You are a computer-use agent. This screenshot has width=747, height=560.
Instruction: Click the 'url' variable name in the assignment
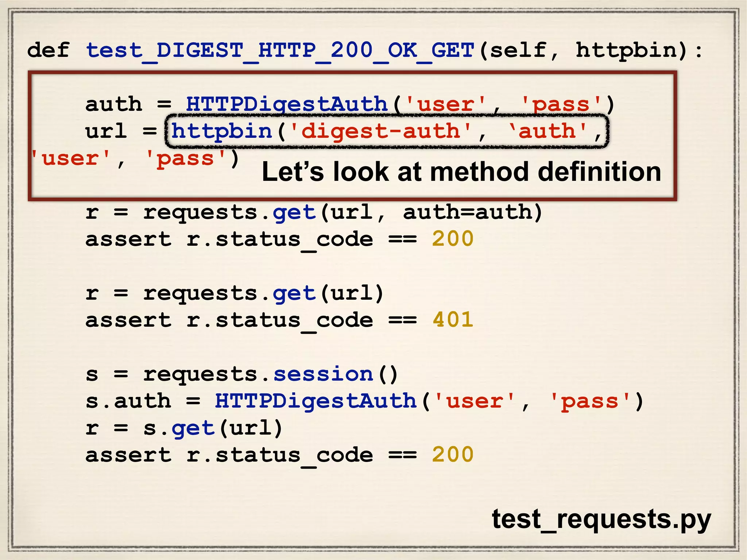click(x=106, y=131)
